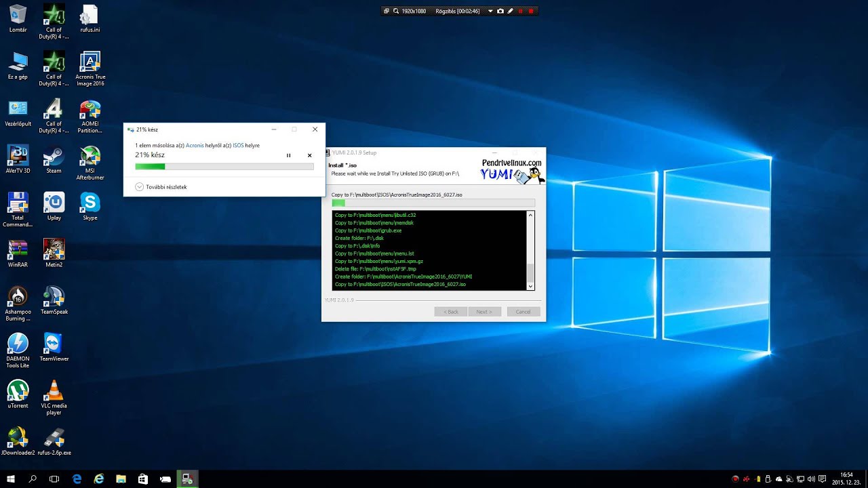
Task: Click the Back button in YUMI Setup
Action: pyautogui.click(x=451, y=312)
